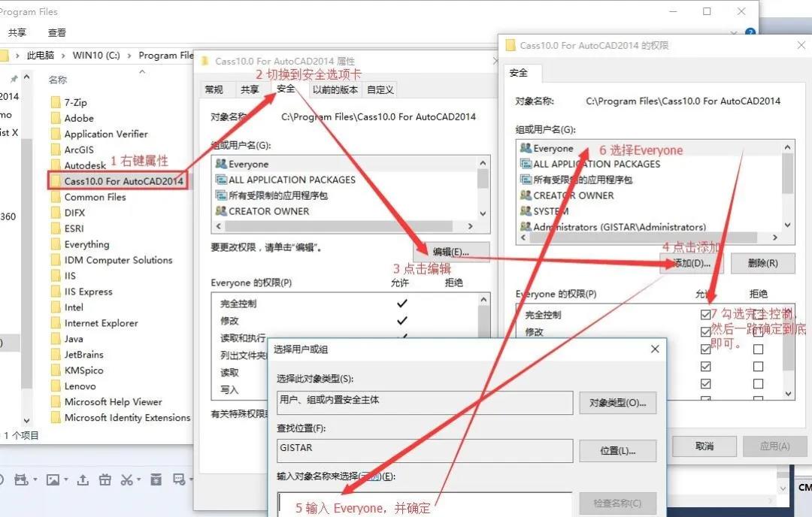The width and height of the screenshot is (812, 517).
Task: Toggle third-row Deny checkbox in permissions list
Action: coord(758,349)
